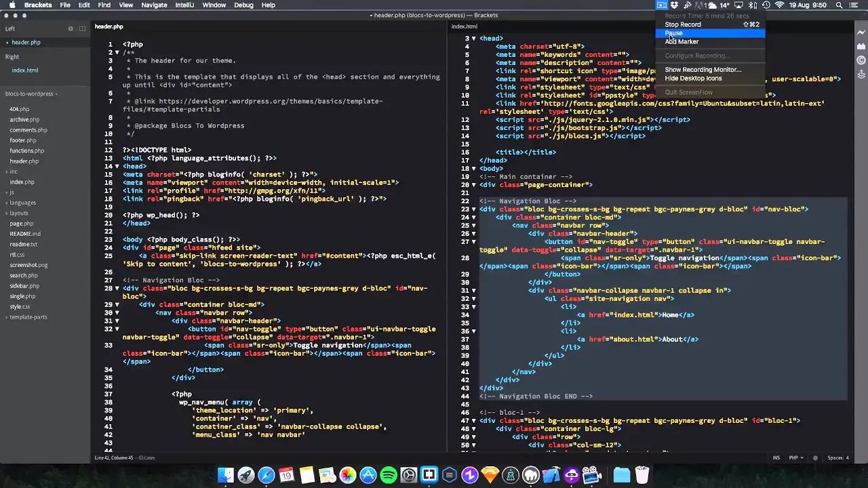Click the index.html right pane title
The height and width of the screenshot is (488, 868).
465,26
